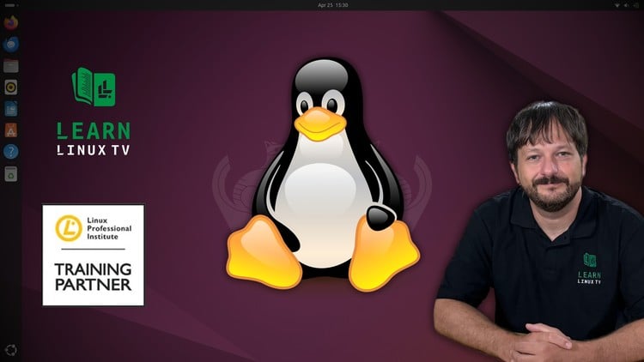This screenshot has width=644, height=362.
Task: Open Firefox from the dock
Action: (x=11, y=22)
